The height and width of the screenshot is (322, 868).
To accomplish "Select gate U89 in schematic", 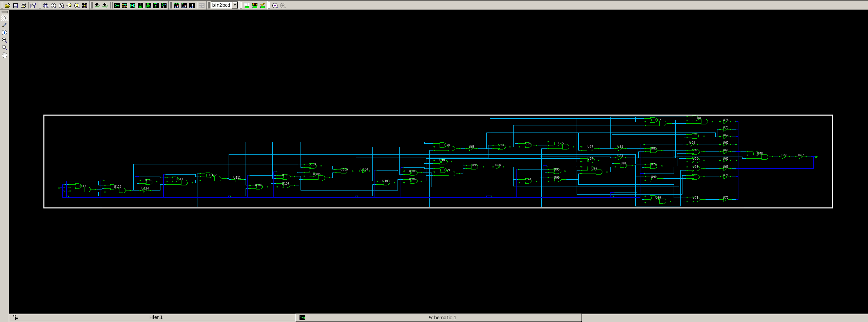I will [658, 199].
